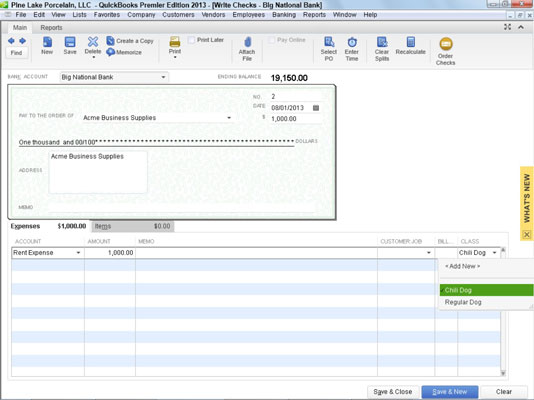This screenshot has width=534, height=400.
Task: Tick the Pay Online checkbox
Action: 272,40
